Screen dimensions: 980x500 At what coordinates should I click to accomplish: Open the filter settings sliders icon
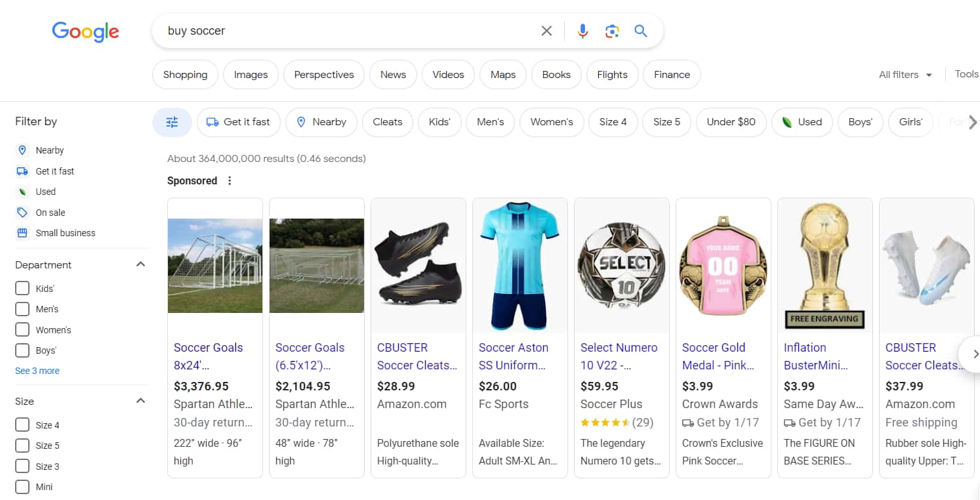[171, 122]
